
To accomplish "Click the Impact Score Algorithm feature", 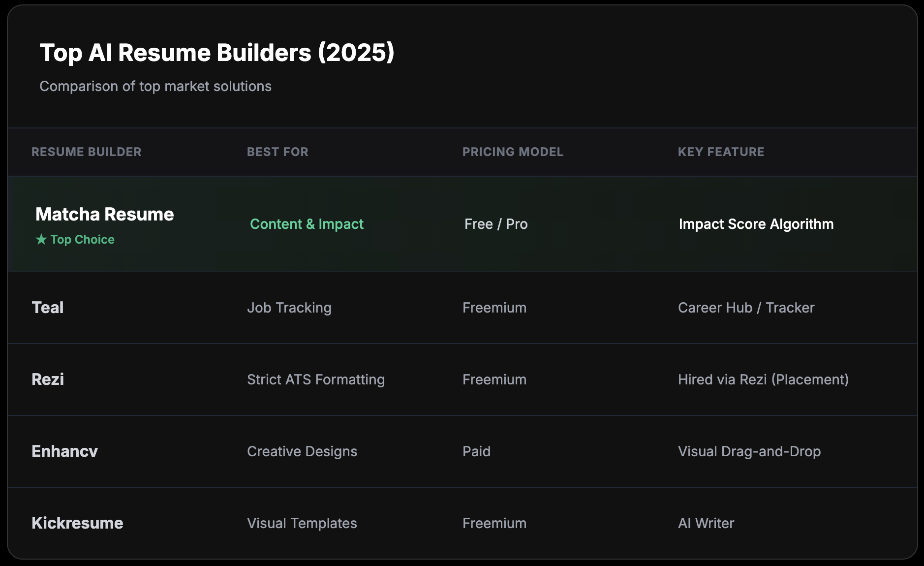I will 756,224.
